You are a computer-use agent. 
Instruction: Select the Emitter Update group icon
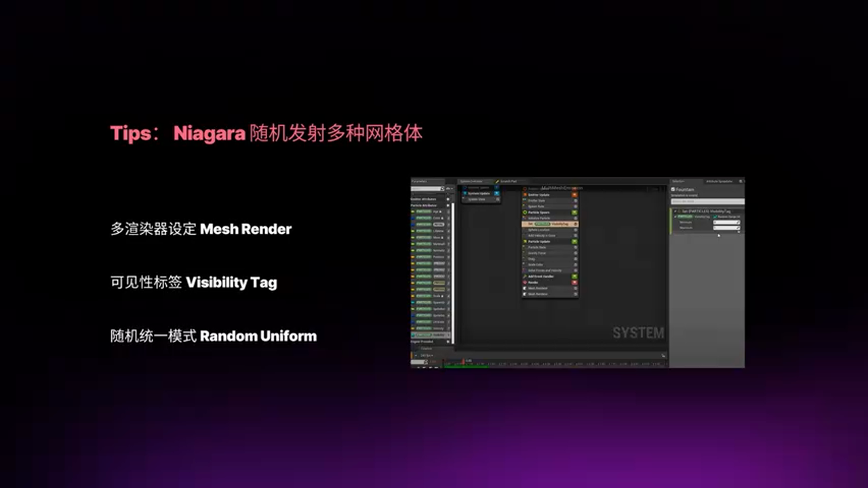(525, 195)
